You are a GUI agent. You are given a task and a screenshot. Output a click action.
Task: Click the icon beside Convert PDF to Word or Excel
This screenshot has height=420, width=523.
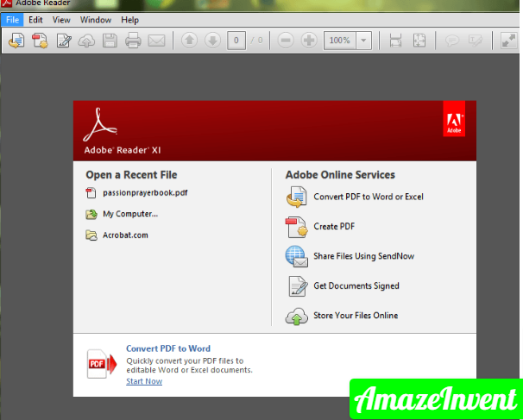tap(296, 197)
